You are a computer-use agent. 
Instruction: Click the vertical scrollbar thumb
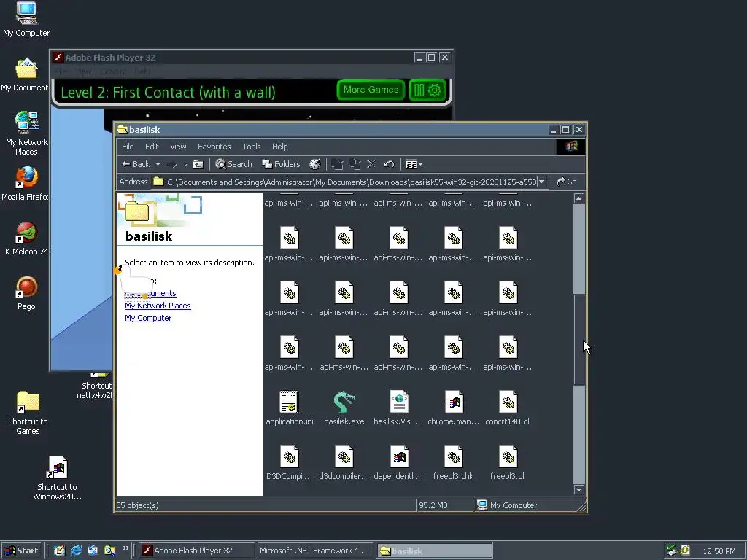pyautogui.click(x=578, y=339)
